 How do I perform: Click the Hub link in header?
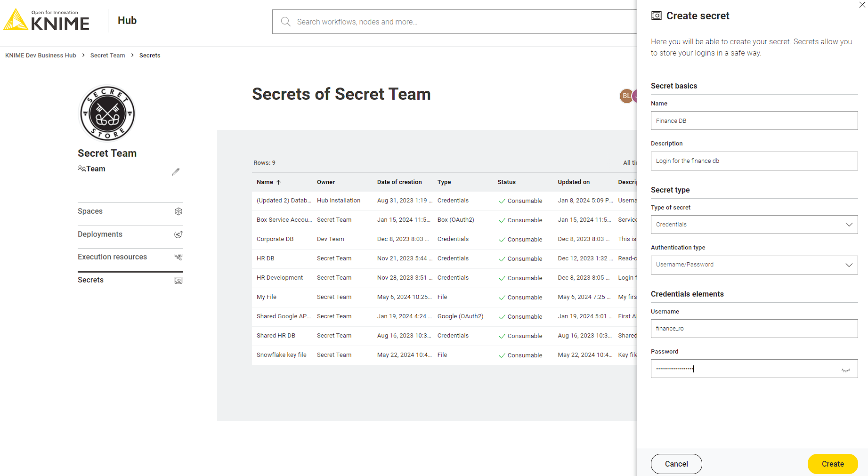click(127, 21)
